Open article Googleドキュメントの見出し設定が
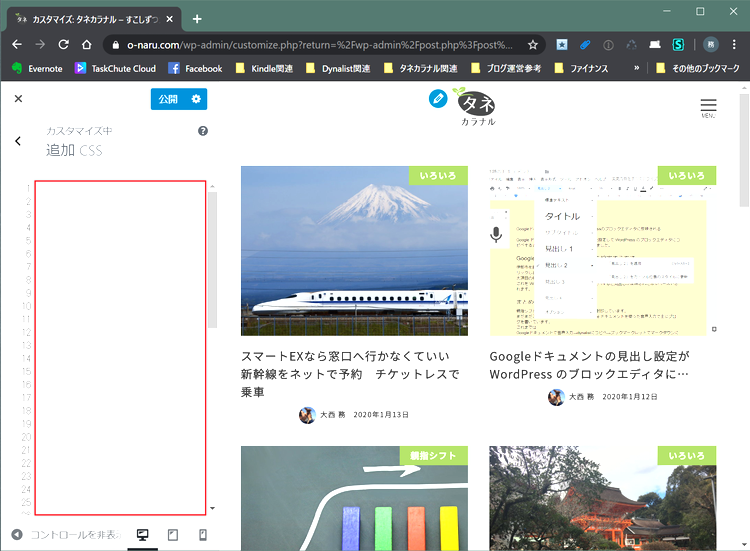The width and height of the screenshot is (750, 551). coord(589,365)
